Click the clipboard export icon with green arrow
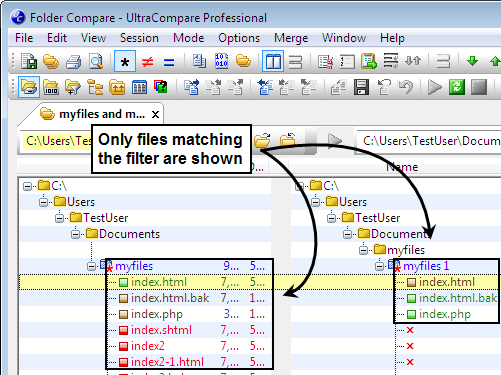501x375 pixels. (x=369, y=61)
